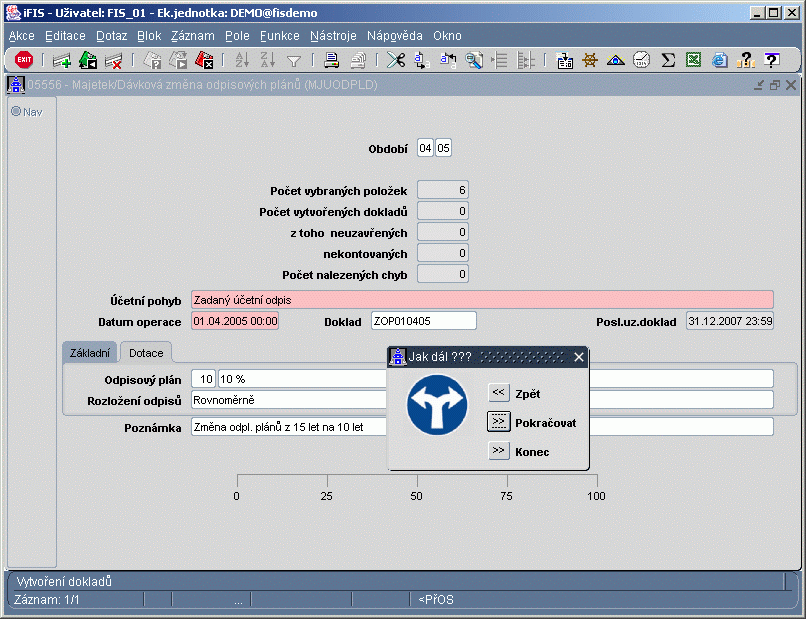Click the Pokračovat arrow button
The width and height of the screenshot is (806, 619).
click(498, 422)
